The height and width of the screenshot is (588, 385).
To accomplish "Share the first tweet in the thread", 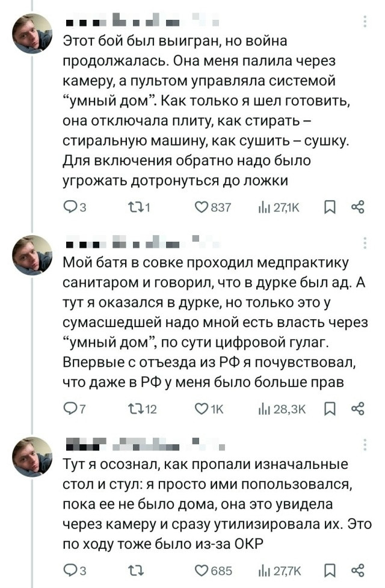I will [x=357, y=208].
